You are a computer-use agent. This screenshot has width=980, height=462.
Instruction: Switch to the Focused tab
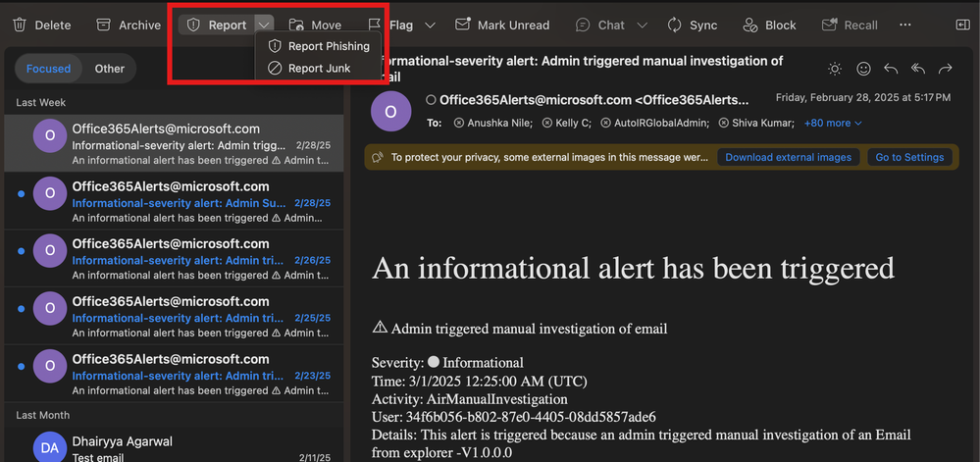[48, 69]
